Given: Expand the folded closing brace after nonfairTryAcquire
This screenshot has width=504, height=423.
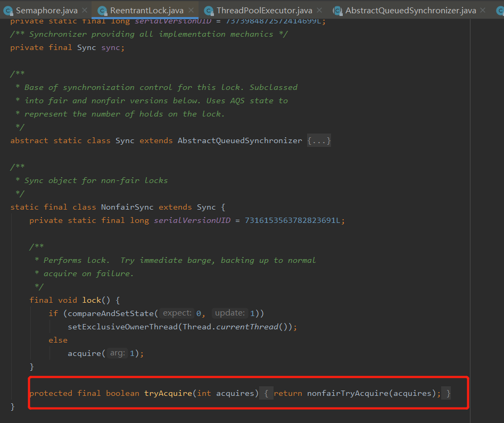Looking at the screenshot, I should (447, 393).
